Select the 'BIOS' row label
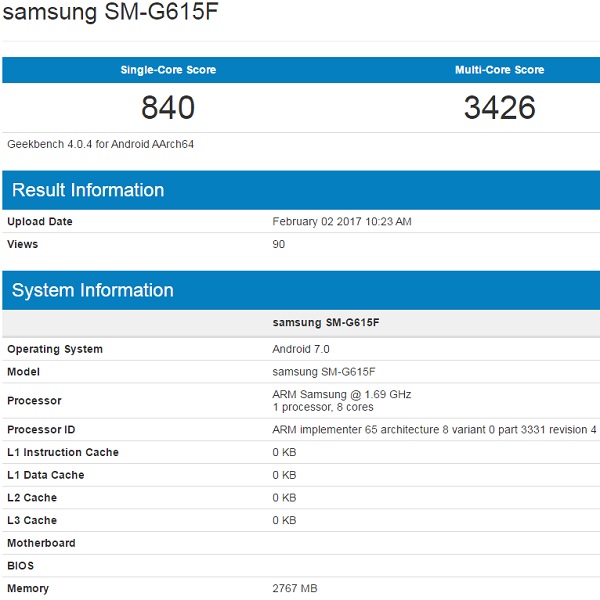The image size is (600, 600). [21, 566]
